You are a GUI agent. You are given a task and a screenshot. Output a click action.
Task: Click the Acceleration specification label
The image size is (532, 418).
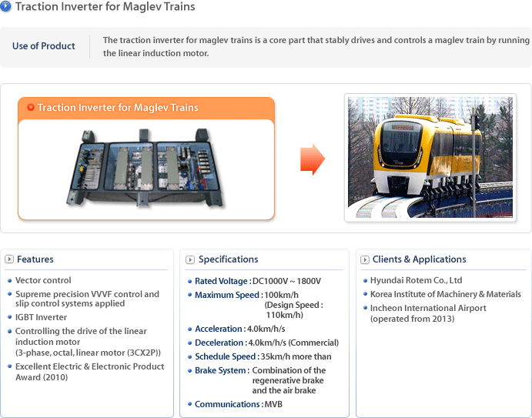[x=220, y=329]
